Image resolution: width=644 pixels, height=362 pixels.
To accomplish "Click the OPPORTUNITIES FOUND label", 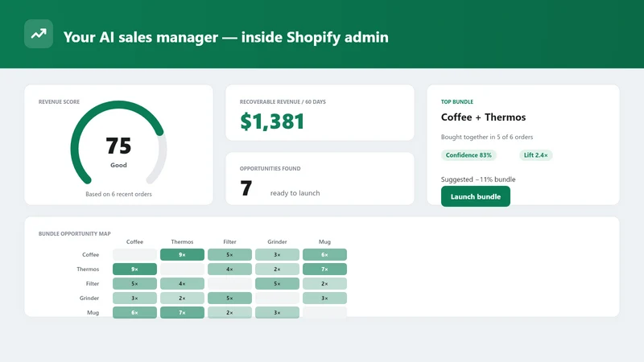I will (270, 169).
